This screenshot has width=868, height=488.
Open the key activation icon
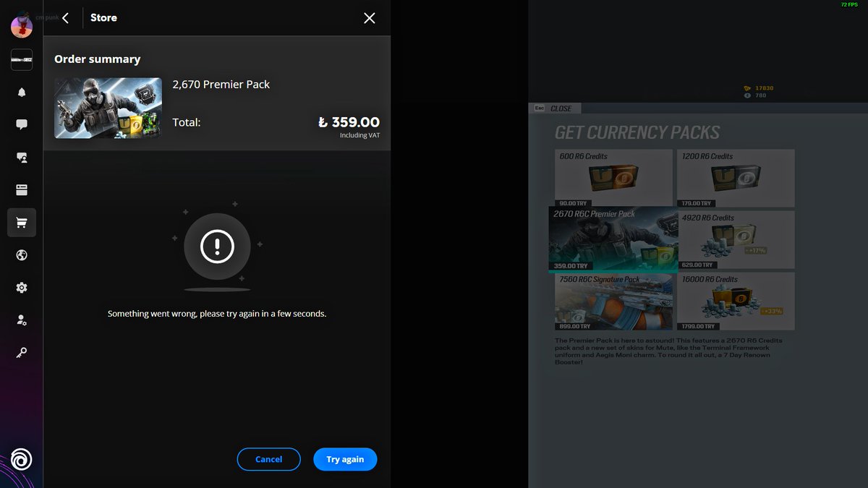click(22, 353)
